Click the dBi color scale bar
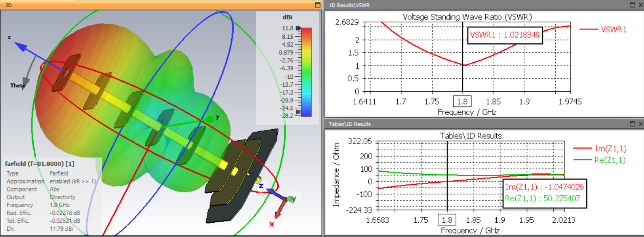The height and width of the screenshot is (237, 644). tap(306, 72)
